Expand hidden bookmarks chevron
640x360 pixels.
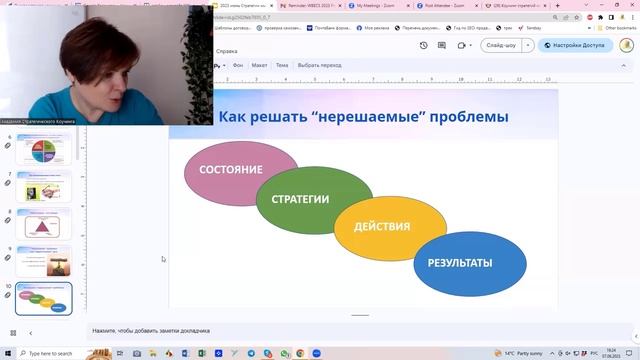(589, 28)
